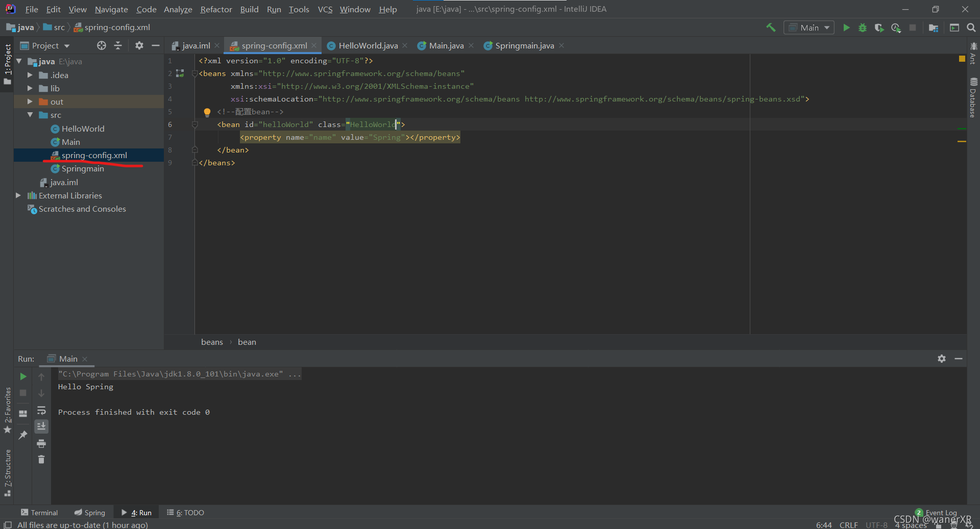
Task: Switch to the HelloWorld.java editor tab
Action: click(x=368, y=45)
